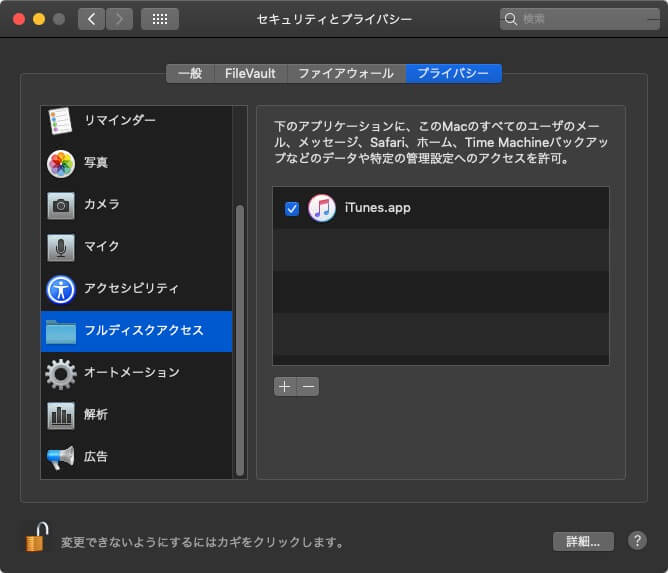Add an application with the plus button

click(285, 387)
